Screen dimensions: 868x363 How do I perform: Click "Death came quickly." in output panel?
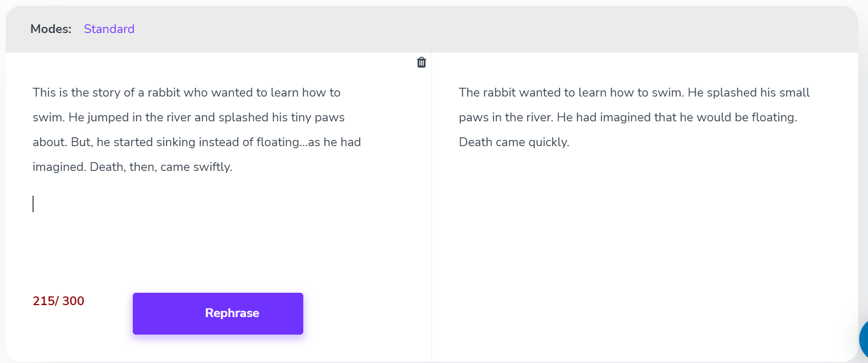(514, 142)
